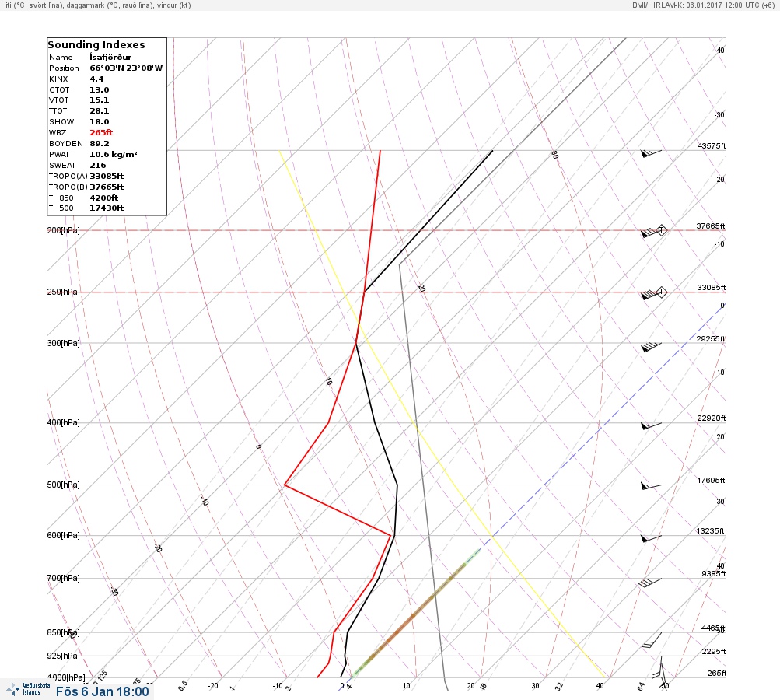Click the wind barb at 400 hPa level
This screenshot has width=780, height=700.
click(x=651, y=426)
